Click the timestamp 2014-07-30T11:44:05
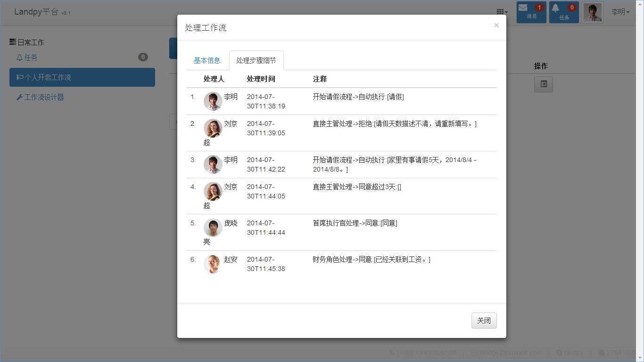Viewport: 644px width, 362px height. [266, 191]
